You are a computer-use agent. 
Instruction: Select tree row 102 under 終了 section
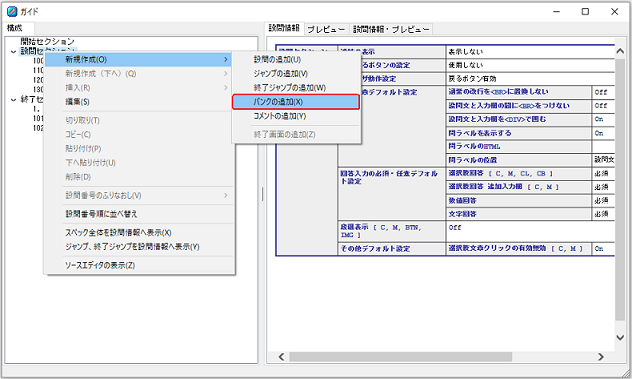pyautogui.click(x=38, y=128)
